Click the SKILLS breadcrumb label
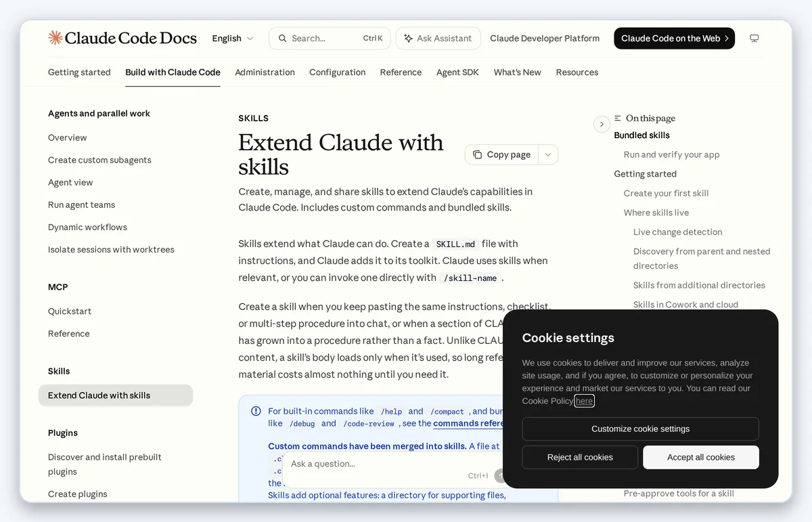The image size is (812, 522). (x=253, y=118)
